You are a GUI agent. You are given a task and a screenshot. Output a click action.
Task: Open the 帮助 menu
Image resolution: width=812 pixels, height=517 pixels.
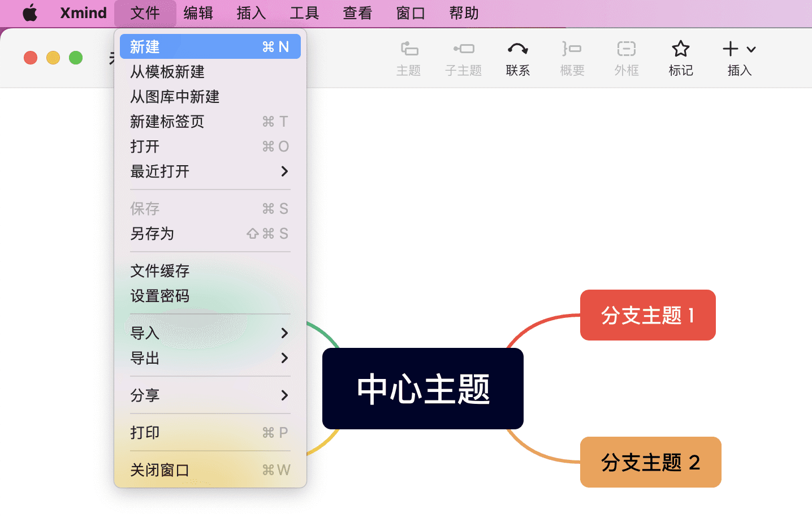[x=463, y=12]
